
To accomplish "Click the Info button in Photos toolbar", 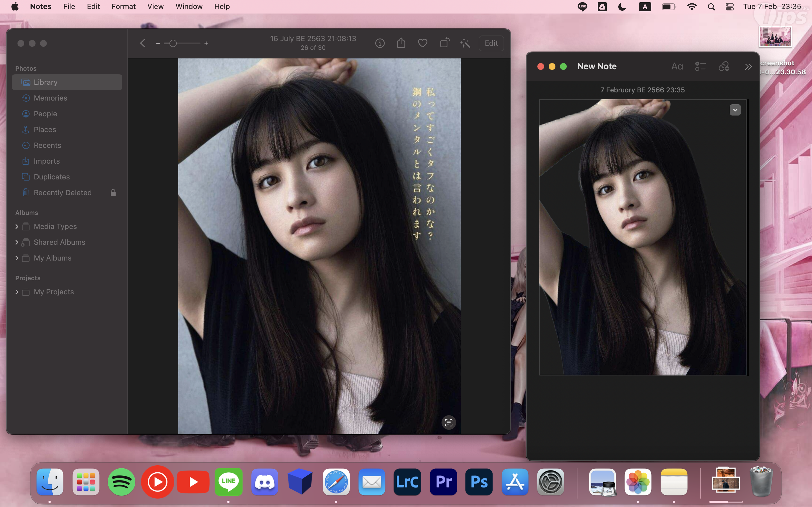I will point(379,43).
